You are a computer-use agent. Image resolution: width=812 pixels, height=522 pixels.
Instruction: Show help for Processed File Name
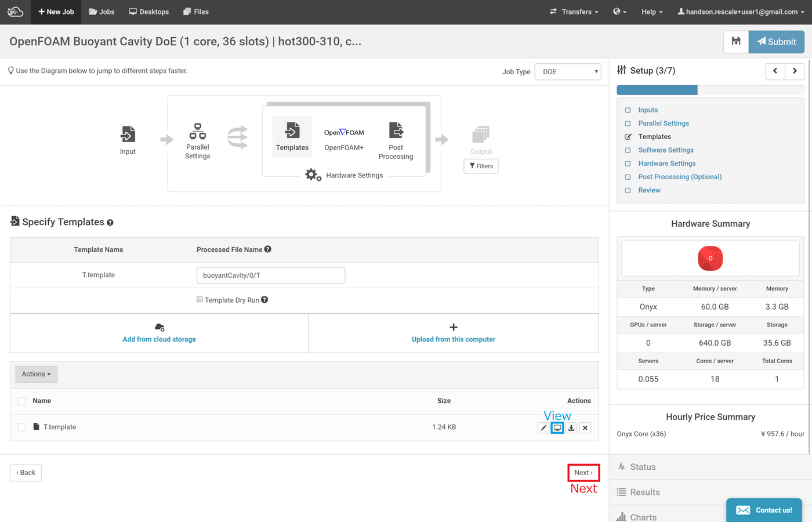tap(268, 249)
